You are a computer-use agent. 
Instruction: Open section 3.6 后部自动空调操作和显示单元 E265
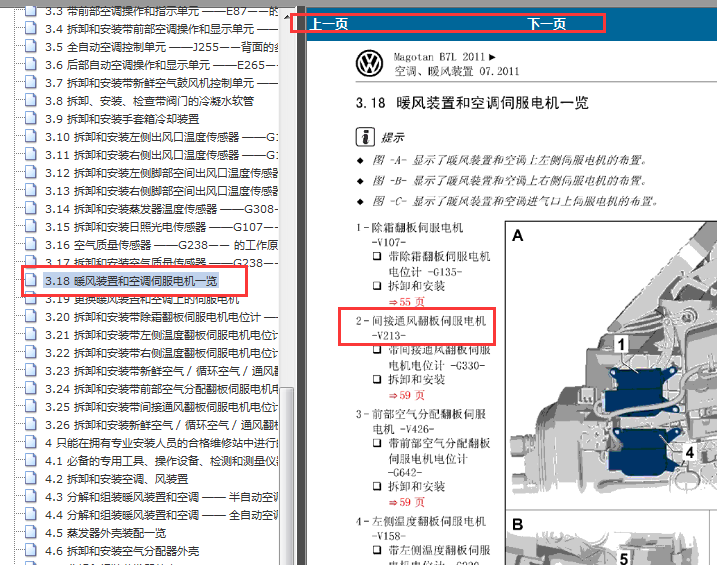pos(161,65)
